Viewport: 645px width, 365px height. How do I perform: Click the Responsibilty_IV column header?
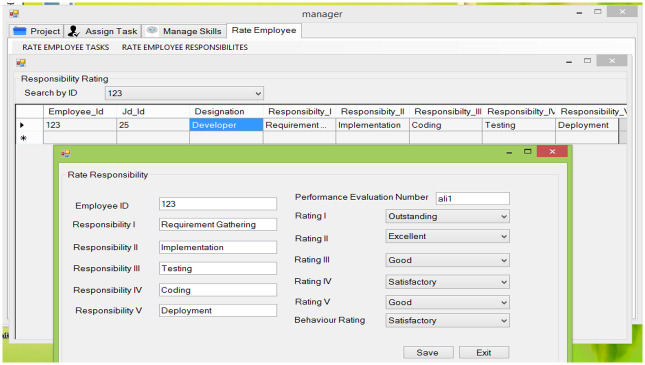click(519, 112)
